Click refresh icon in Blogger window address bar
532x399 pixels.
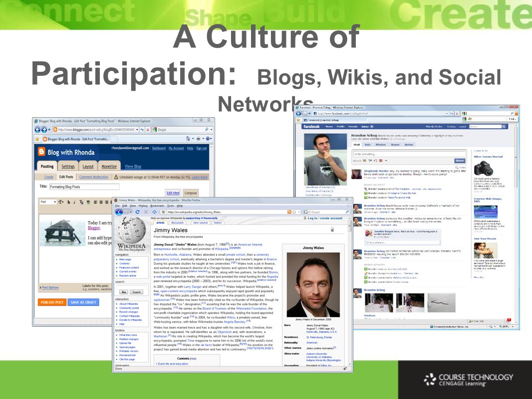[142, 130]
